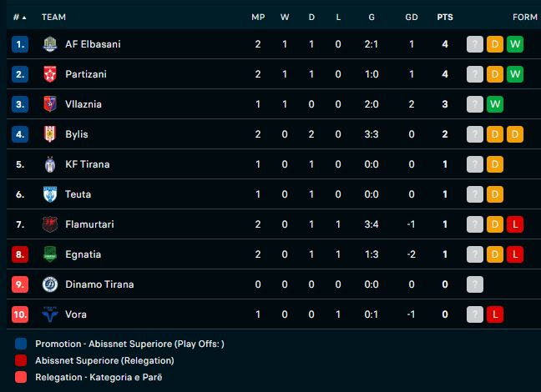Click Bylis's last orange D form badge
The width and height of the screenshot is (541, 392).
pyautogui.click(x=515, y=134)
